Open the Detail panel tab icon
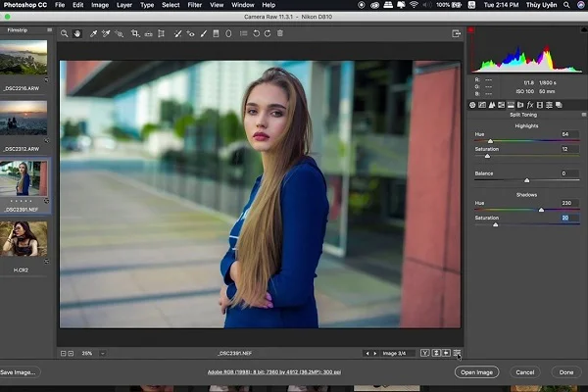The height and width of the screenshot is (392, 588). point(492,105)
